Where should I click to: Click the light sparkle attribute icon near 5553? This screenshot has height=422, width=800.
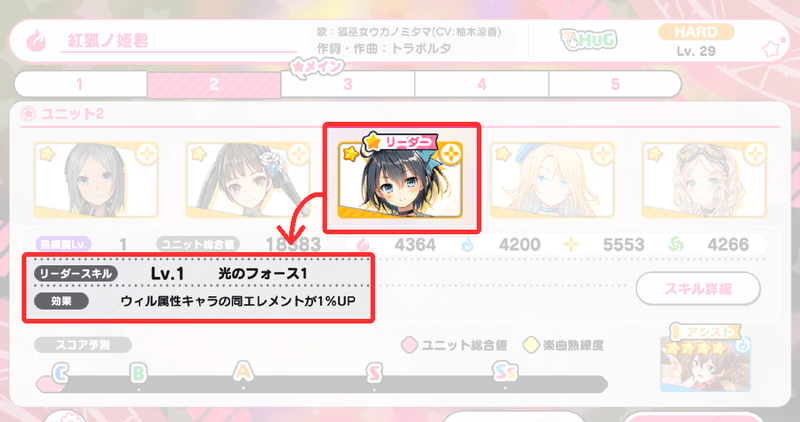tap(571, 245)
